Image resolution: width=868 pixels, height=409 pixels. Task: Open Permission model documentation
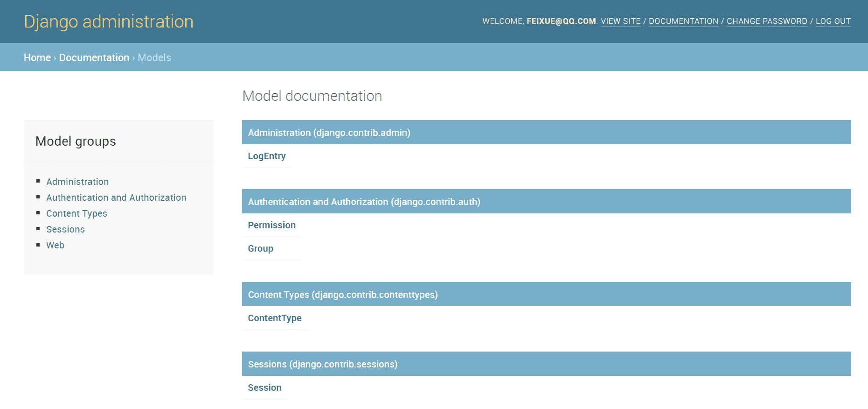pos(272,225)
